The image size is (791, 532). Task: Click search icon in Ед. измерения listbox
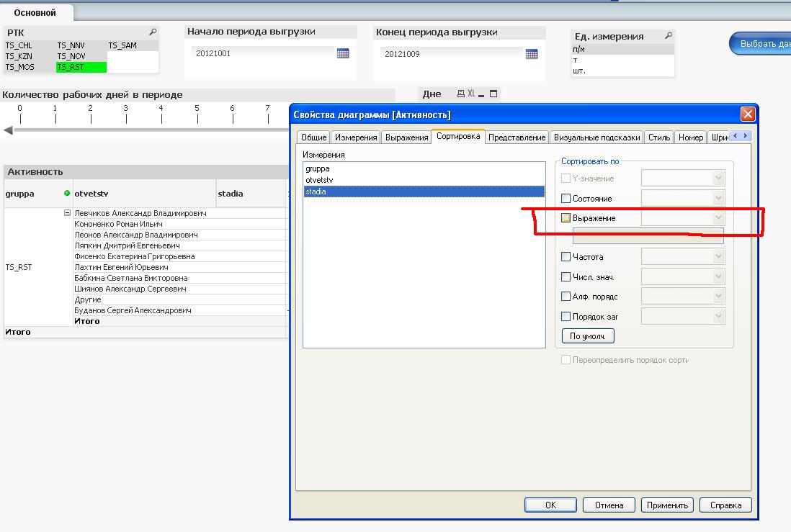[x=669, y=36]
